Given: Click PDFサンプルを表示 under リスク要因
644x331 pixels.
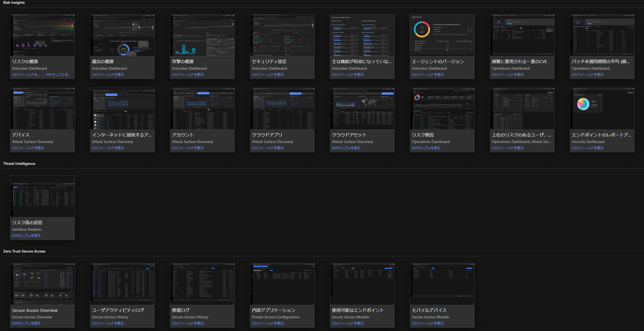Looking at the screenshot, I should tap(426, 148).
